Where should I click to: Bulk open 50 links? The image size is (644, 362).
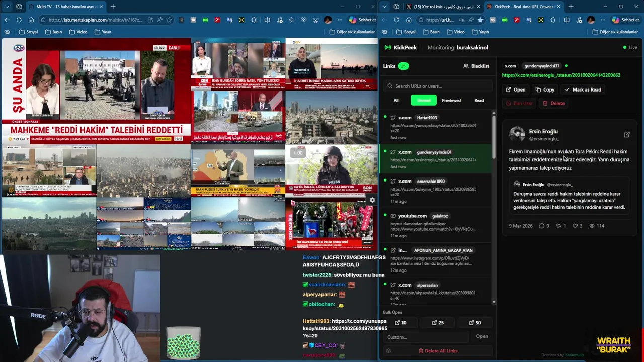click(x=474, y=323)
